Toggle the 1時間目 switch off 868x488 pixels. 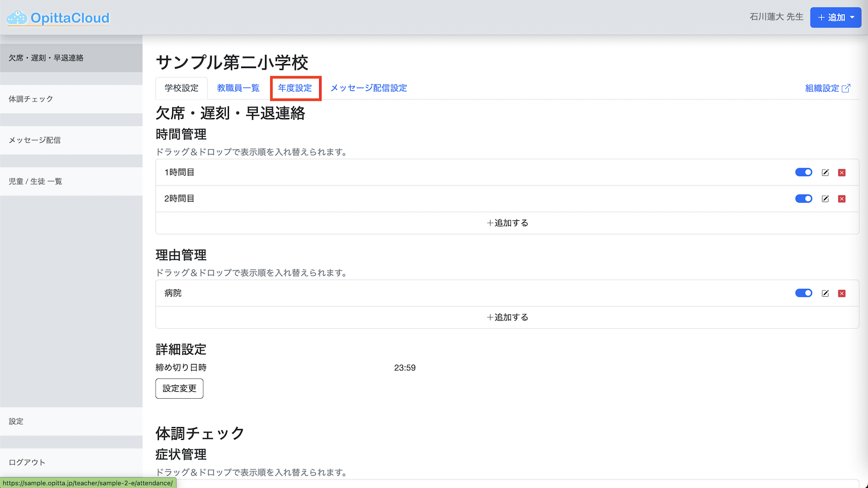[x=804, y=172]
